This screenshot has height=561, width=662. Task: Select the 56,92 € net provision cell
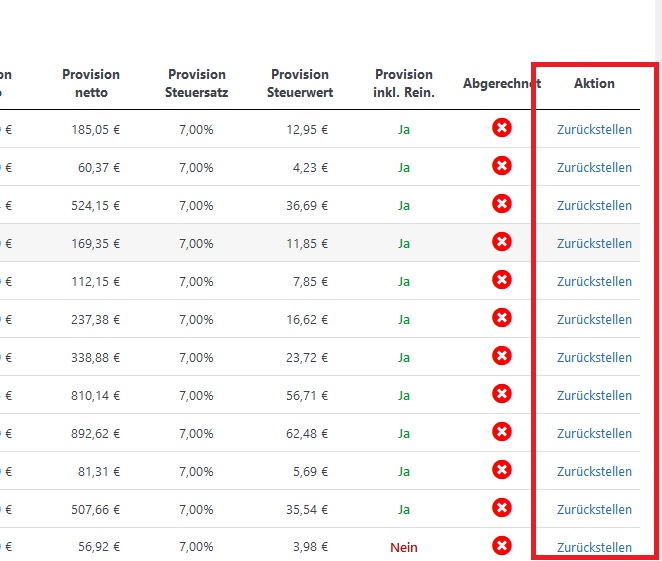pos(99,547)
